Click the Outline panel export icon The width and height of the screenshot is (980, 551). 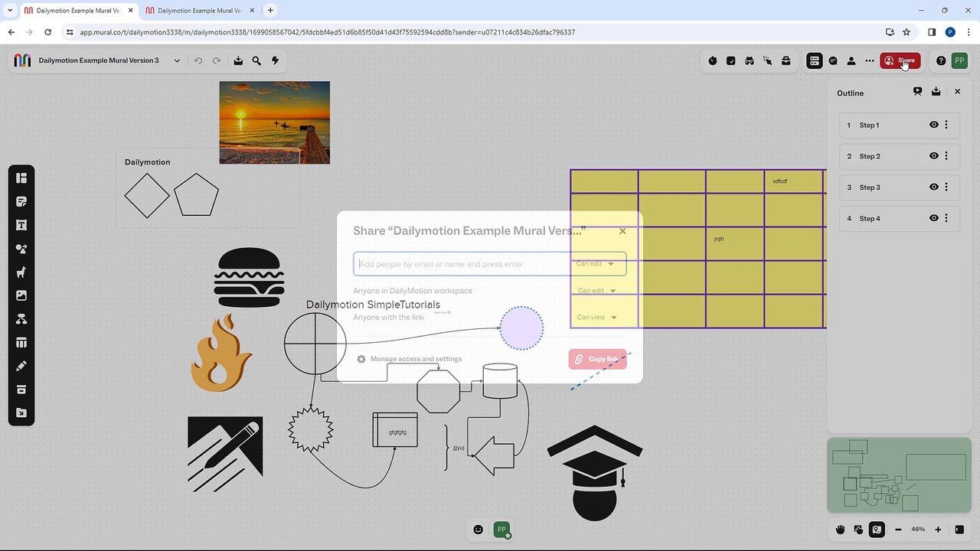tap(936, 92)
